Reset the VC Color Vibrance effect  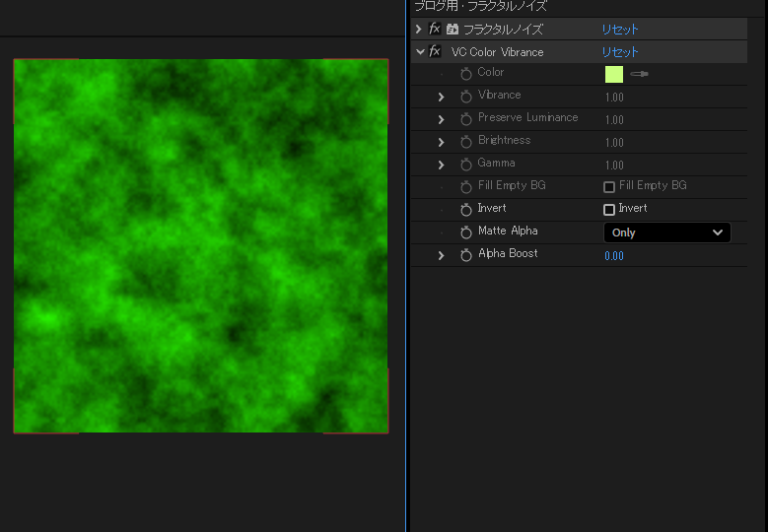(x=620, y=52)
